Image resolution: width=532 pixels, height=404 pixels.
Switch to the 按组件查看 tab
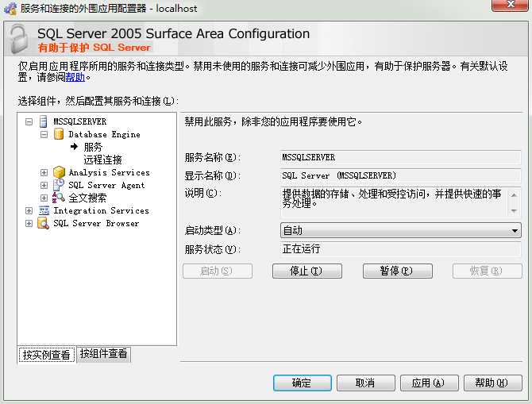coord(103,354)
